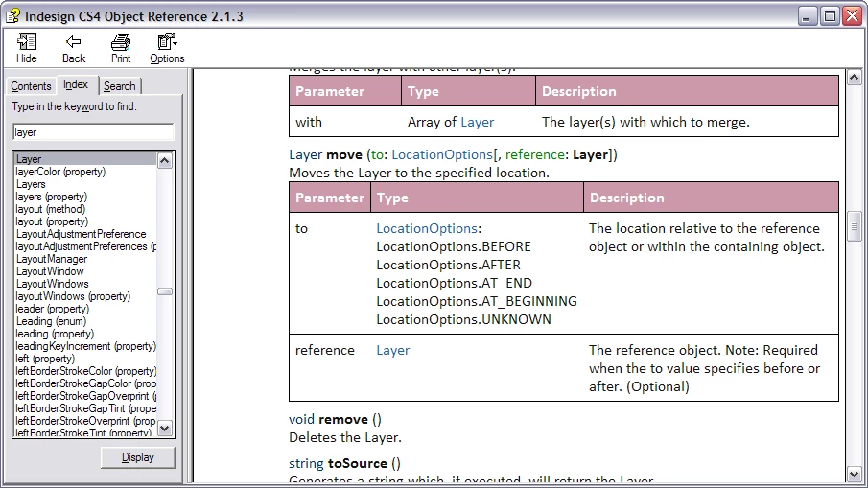
Task: Open the Options toolbar menu
Action: point(167,48)
